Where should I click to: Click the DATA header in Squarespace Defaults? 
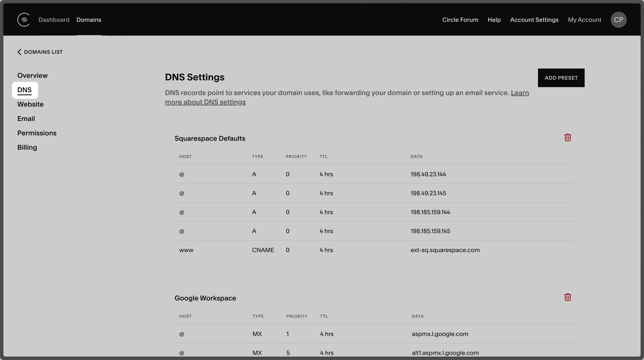[417, 157]
